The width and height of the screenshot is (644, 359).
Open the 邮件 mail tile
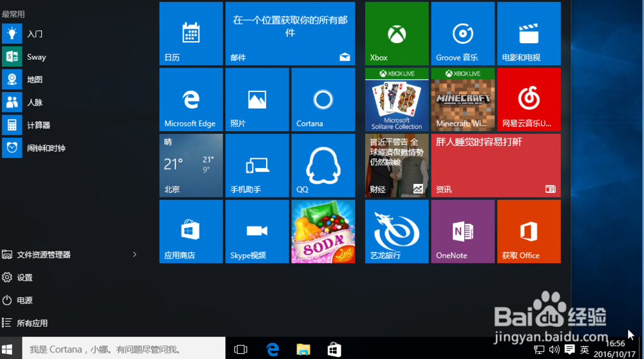[x=290, y=33]
